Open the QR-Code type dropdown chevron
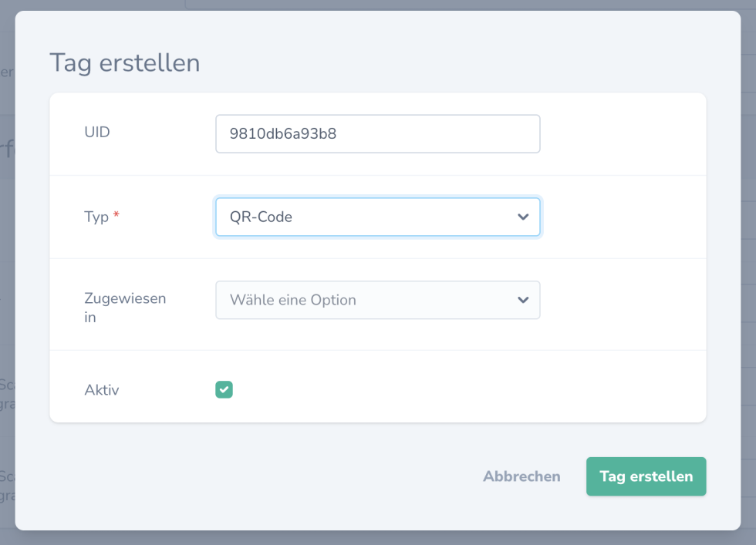This screenshot has width=756, height=545. [525, 217]
